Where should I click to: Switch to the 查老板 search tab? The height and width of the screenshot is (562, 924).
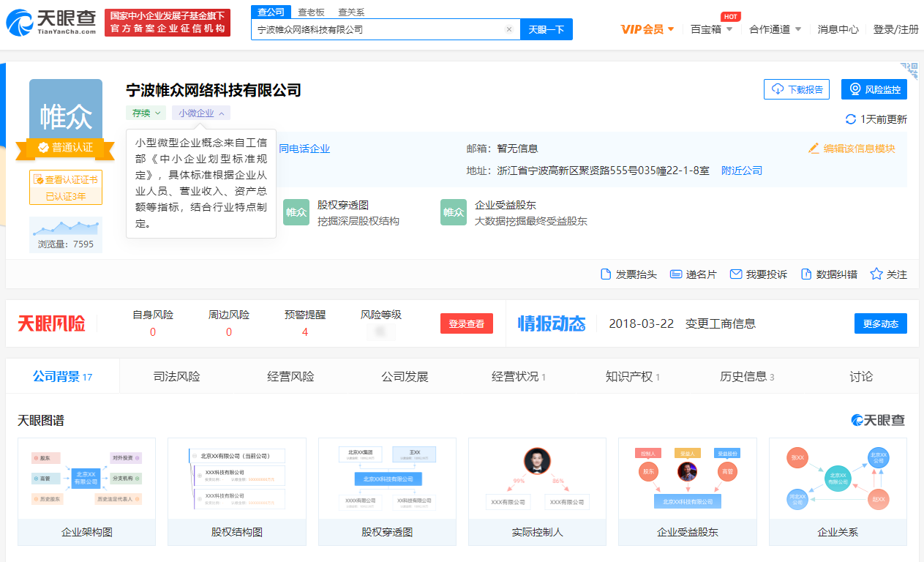click(311, 12)
